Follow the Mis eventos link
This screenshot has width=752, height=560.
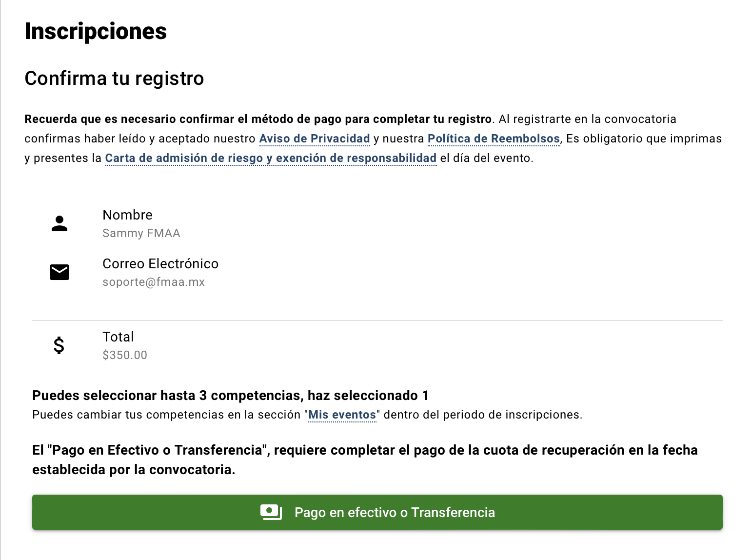pos(342,415)
